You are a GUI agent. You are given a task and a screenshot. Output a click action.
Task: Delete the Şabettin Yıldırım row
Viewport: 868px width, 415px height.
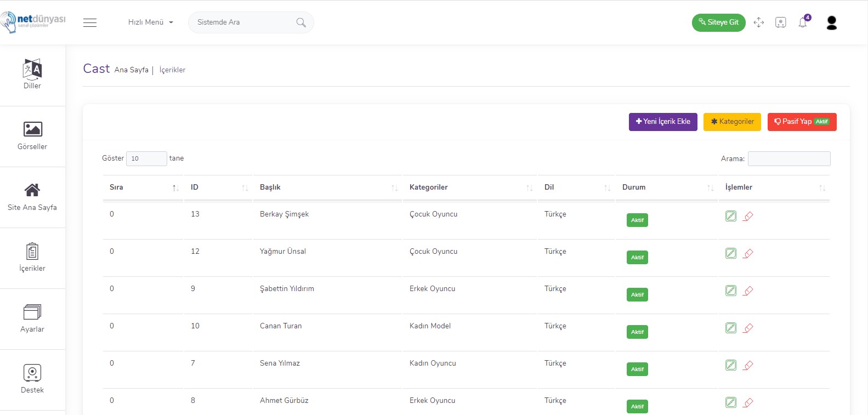tap(748, 291)
